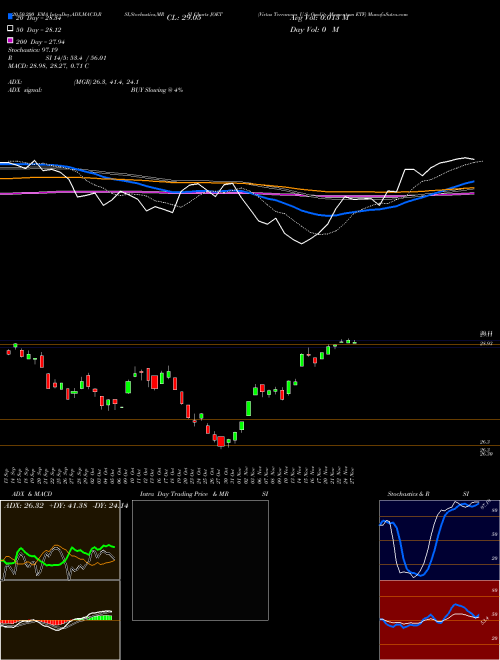Screen dimensions: 500x660
Task: Click the red RSI chart panel
Action: coord(439,620)
